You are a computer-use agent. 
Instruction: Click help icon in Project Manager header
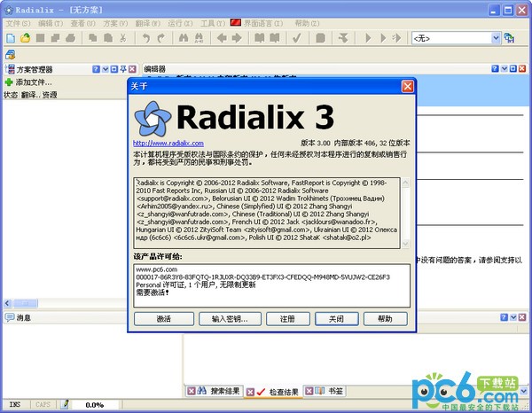(x=96, y=69)
